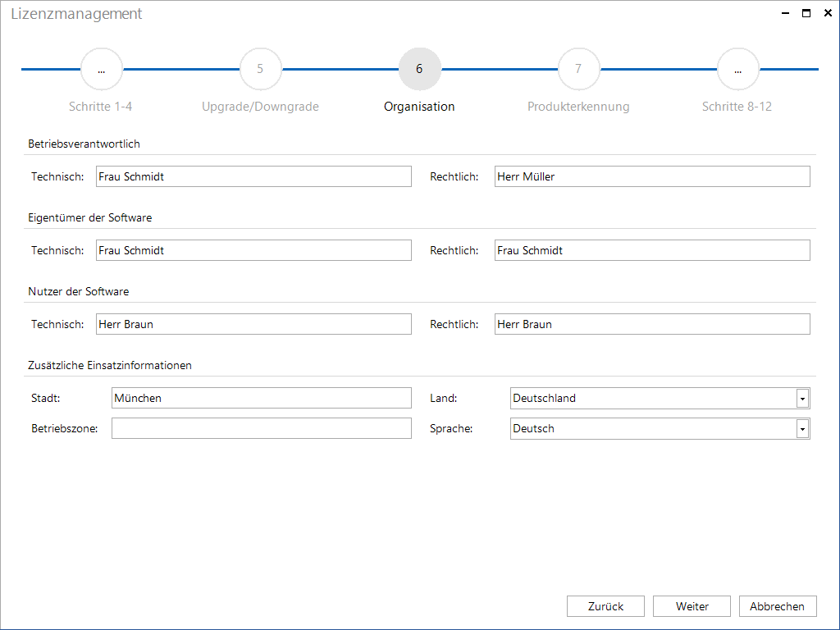Minimize the Lizenzmanagement window
The height and width of the screenshot is (630, 840).
click(x=785, y=13)
